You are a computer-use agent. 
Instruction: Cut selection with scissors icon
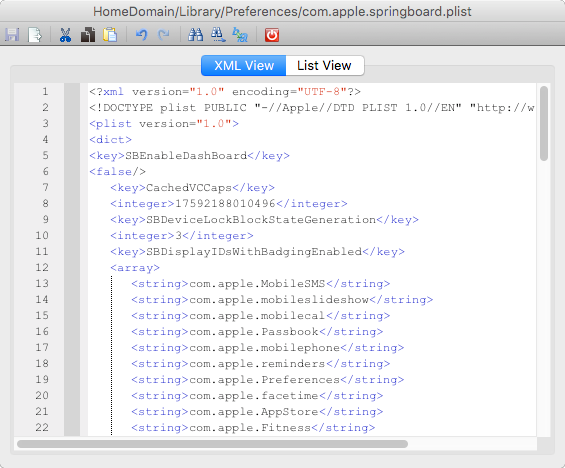pyautogui.click(x=65, y=35)
